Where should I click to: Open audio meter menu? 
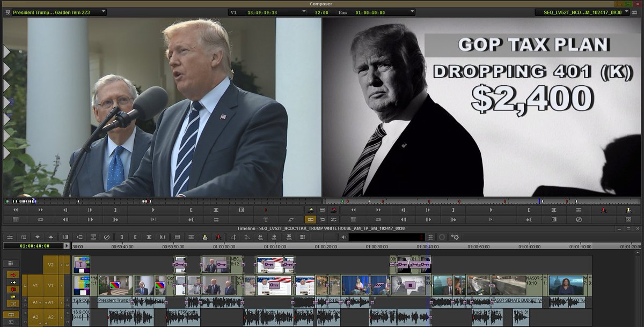tap(430, 238)
